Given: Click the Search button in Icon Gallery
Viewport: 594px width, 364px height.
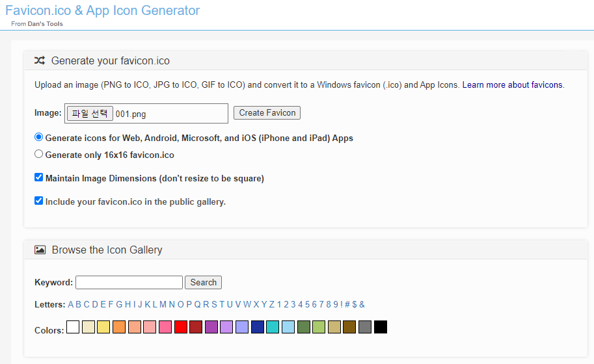Looking at the screenshot, I should 204,282.
